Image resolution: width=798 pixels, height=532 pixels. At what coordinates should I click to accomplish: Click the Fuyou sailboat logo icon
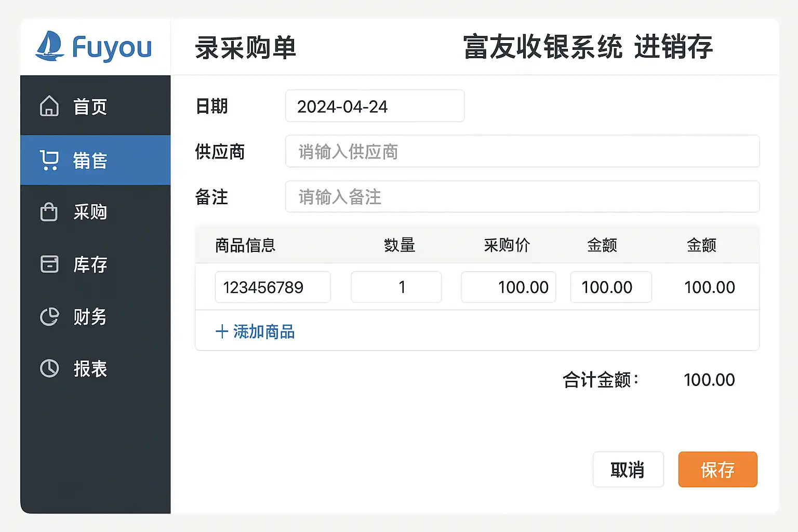point(49,46)
